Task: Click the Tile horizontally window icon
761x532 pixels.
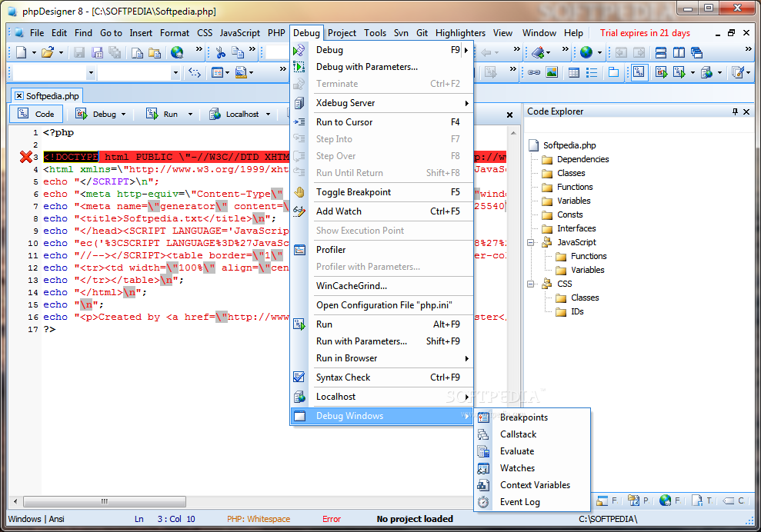Action: (x=660, y=52)
